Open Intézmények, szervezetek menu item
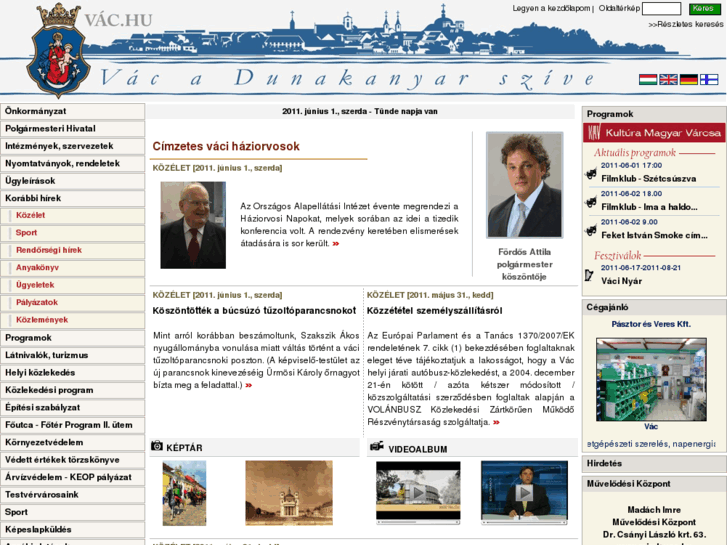Image resolution: width=727 pixels, height=545 pixels. click(72, 146)
